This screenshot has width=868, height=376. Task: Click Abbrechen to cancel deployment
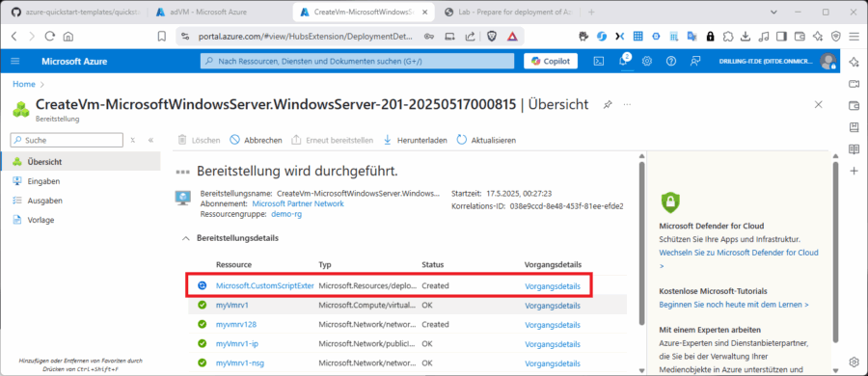[256, 140]
